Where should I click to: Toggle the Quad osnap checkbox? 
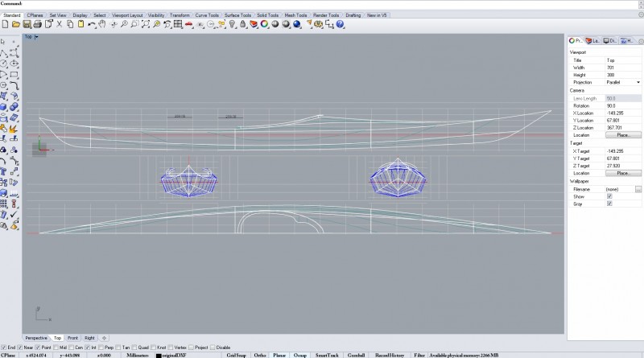tap(134, 347)
